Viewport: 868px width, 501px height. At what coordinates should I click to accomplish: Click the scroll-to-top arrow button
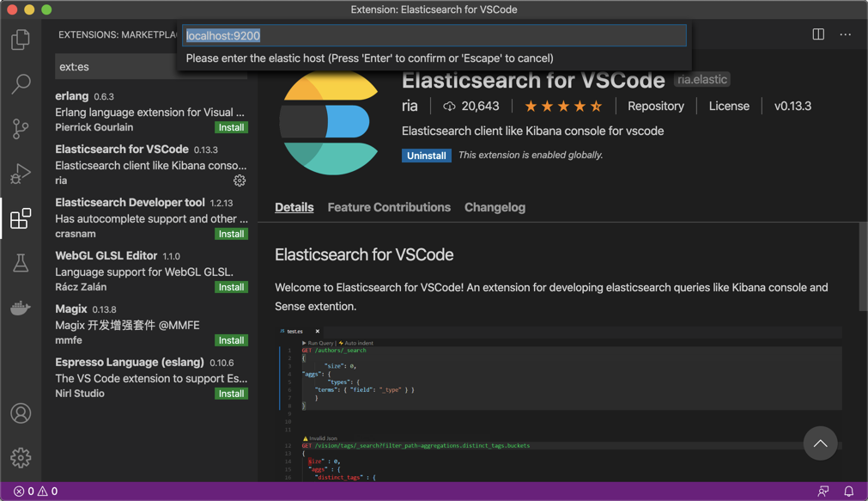pos(821,443)
